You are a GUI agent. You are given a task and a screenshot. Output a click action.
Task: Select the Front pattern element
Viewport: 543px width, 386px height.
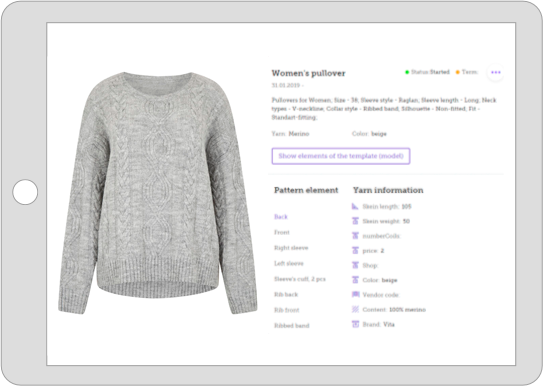tap(282, 232)
